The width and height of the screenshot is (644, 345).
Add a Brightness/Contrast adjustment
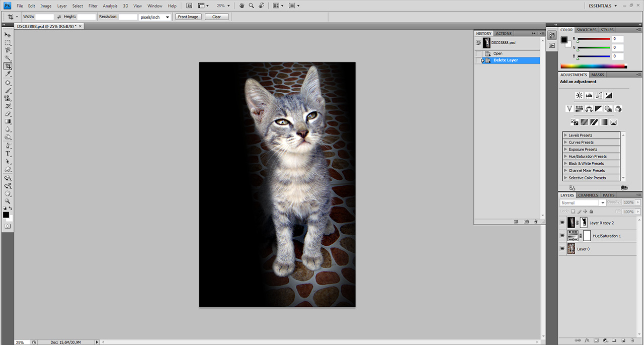579,95
